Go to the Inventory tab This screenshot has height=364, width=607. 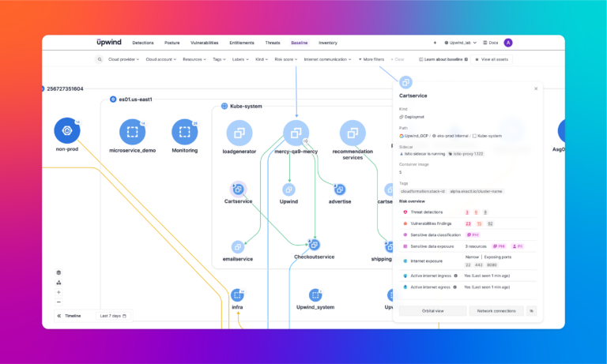(328, 43)
